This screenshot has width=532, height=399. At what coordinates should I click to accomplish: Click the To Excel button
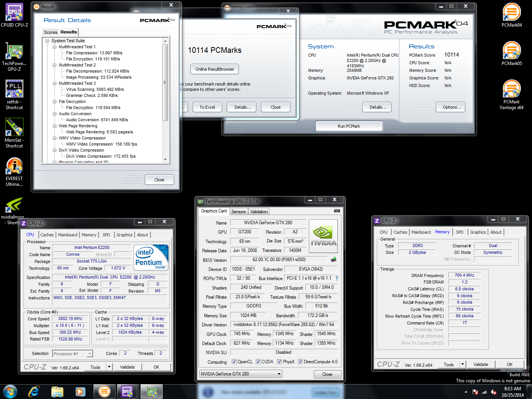[x=207, y=107]
